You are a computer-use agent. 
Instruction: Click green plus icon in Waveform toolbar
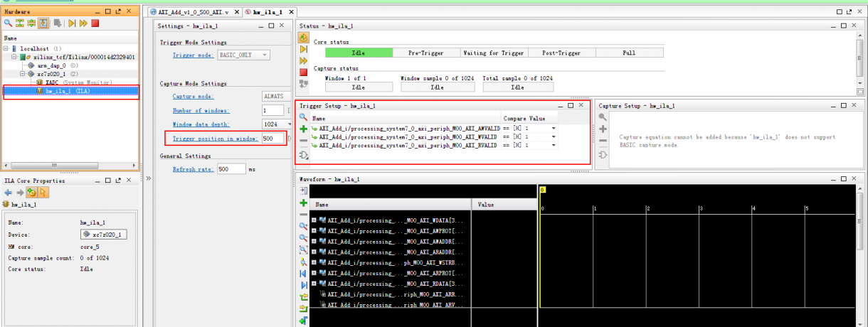point(303,203)
